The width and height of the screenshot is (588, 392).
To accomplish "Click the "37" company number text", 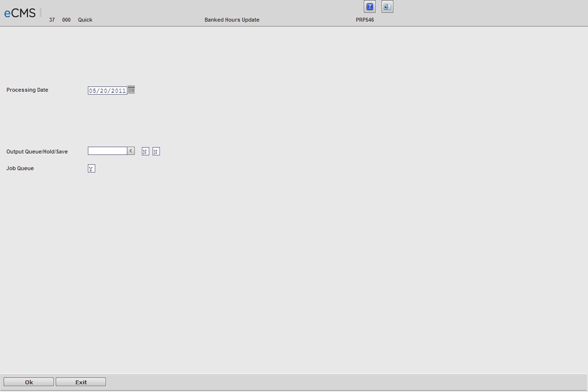I will pos(52,20).
